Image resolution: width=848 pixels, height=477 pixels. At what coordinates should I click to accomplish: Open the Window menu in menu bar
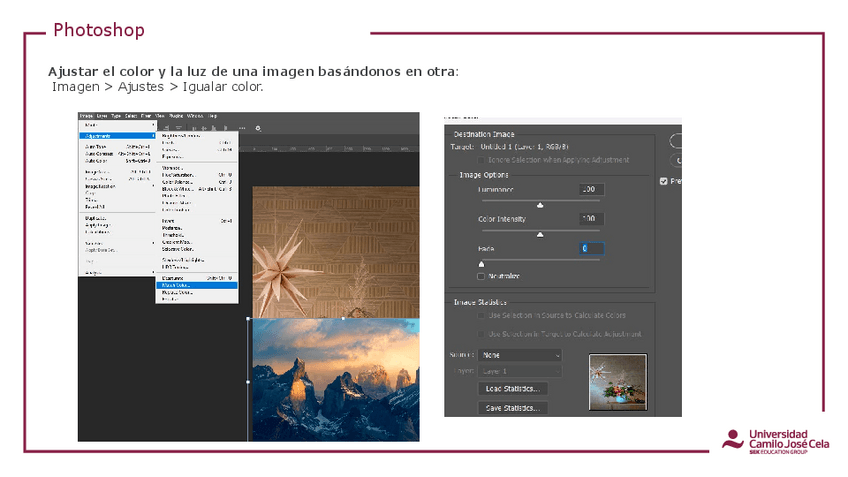click(x=195, y=116)
